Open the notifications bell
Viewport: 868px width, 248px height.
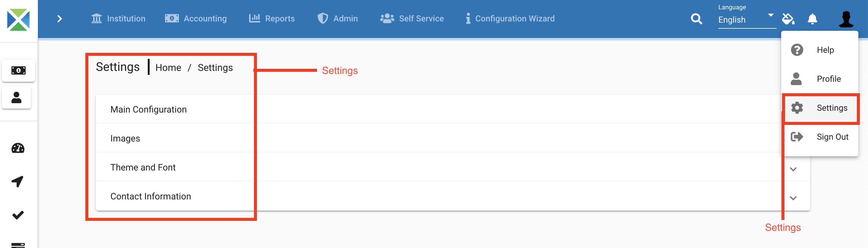[x=812, y=19]
